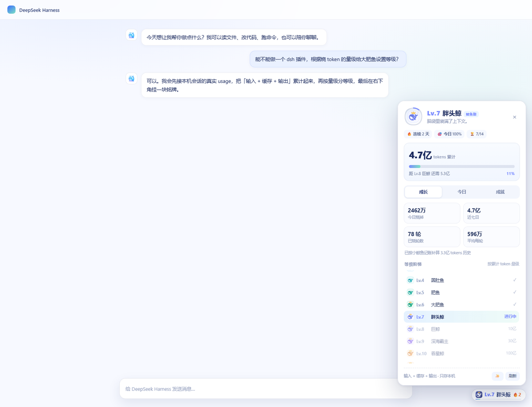Click the 596万 平均每轮 stat card
The height and width of the screenshot is (407, 532).
click(491, 237)
